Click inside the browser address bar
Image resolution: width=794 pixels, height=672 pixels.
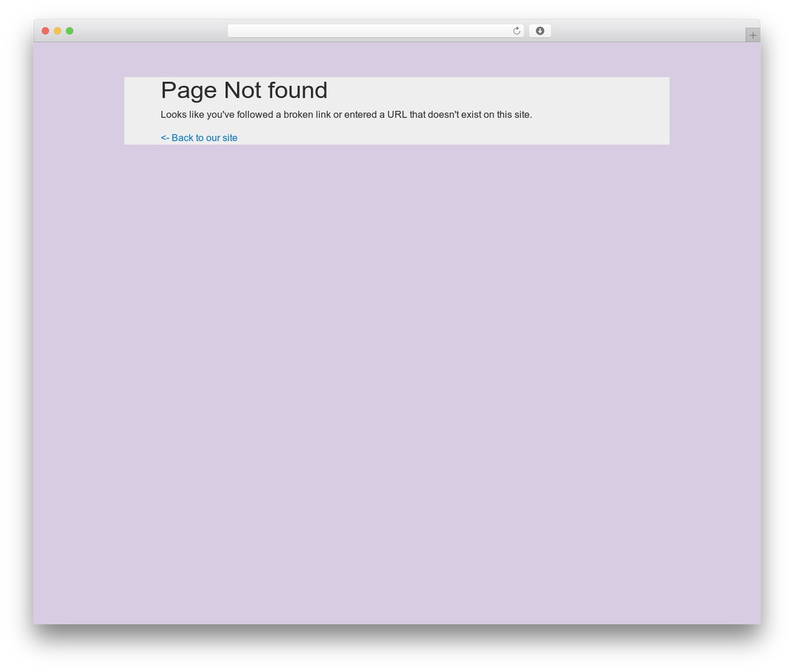pos(375,31)
